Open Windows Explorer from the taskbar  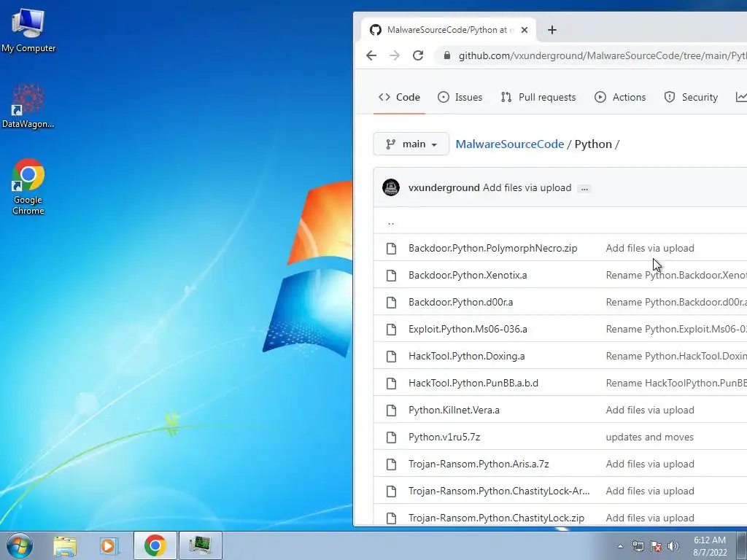click(65, 546)
